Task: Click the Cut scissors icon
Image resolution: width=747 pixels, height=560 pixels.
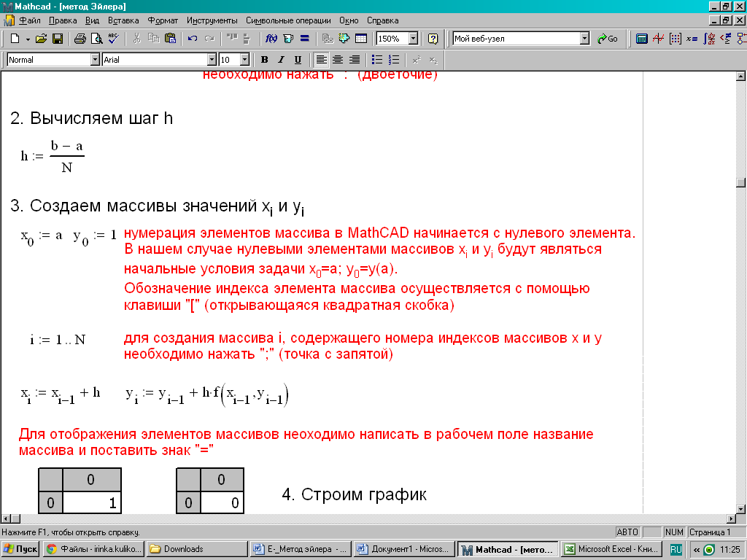Action: [x=137, y=39]
